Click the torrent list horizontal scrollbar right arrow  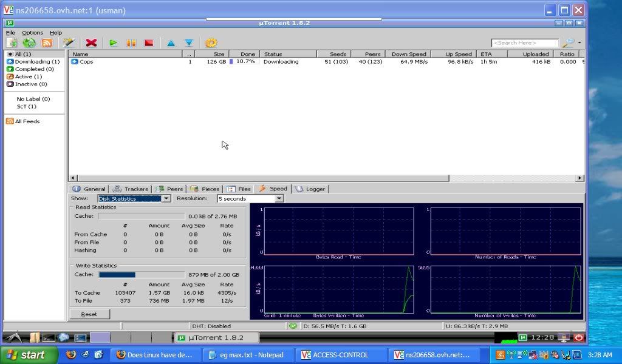pyautogui.click(x=580, y=178)
